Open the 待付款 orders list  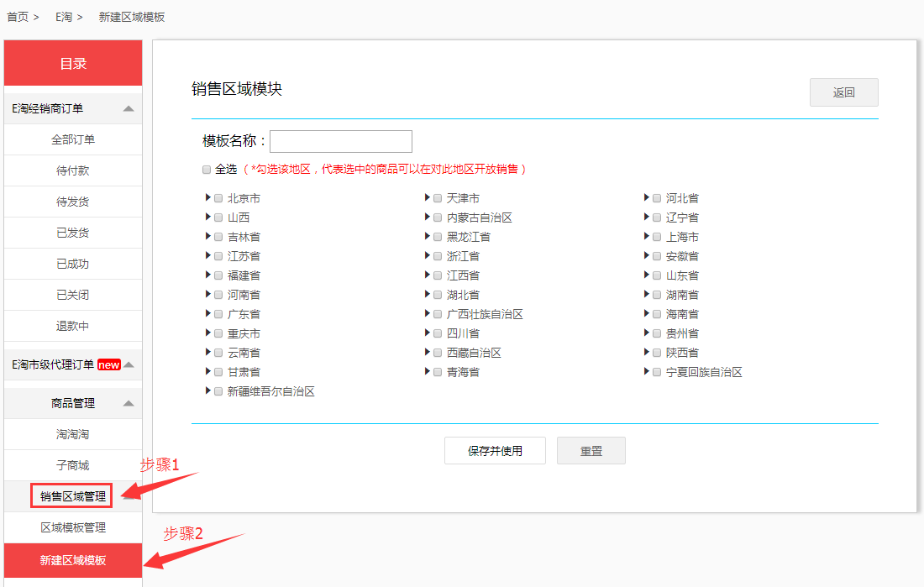(73, 171)
